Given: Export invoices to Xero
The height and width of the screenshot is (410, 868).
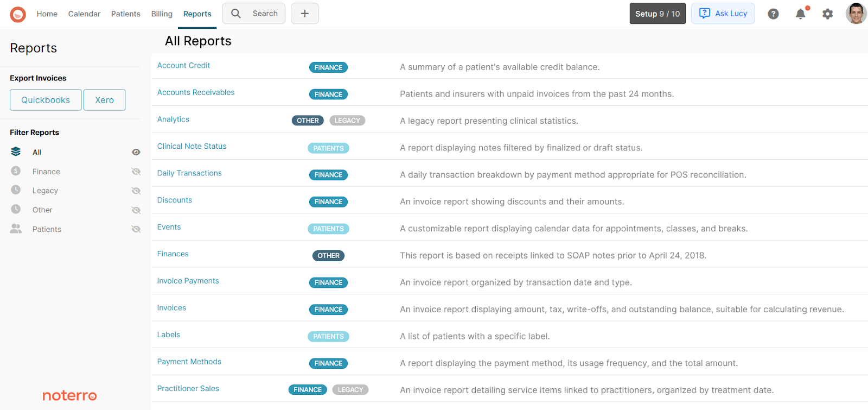Looking at the screenshot, I should (x=105, y=100).
